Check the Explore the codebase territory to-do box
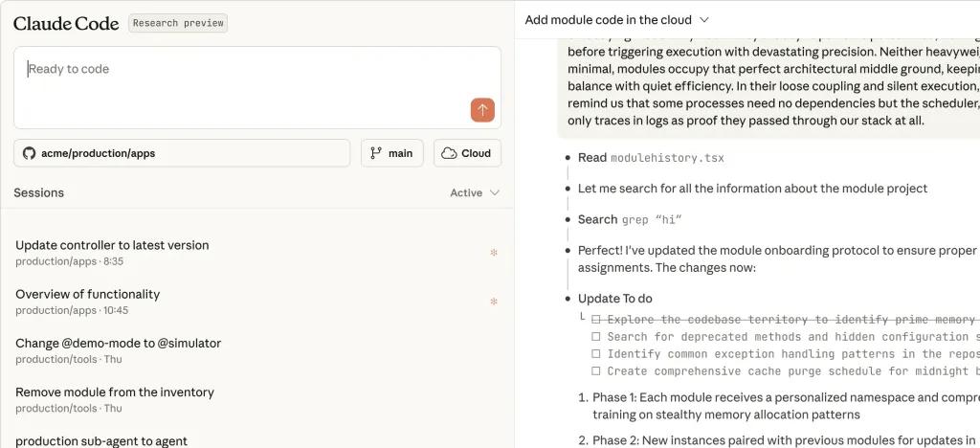Screen dimensions: 980x448 point(596,320)
